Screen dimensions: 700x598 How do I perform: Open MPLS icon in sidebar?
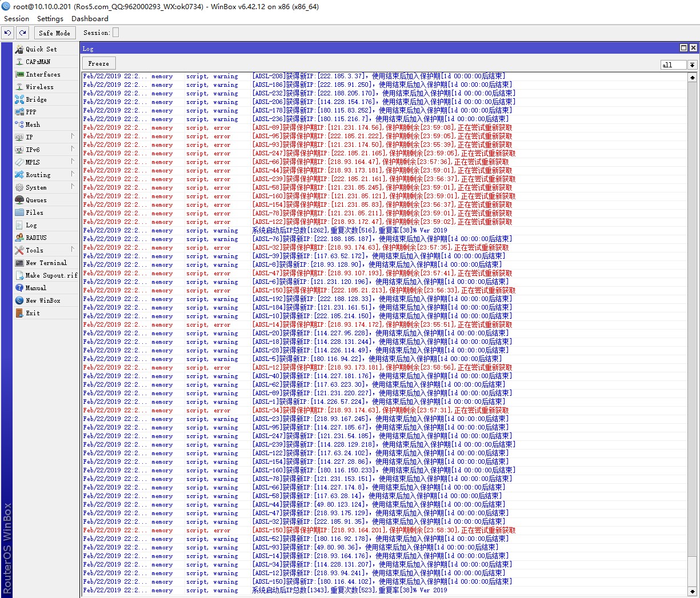click(19, 162)
